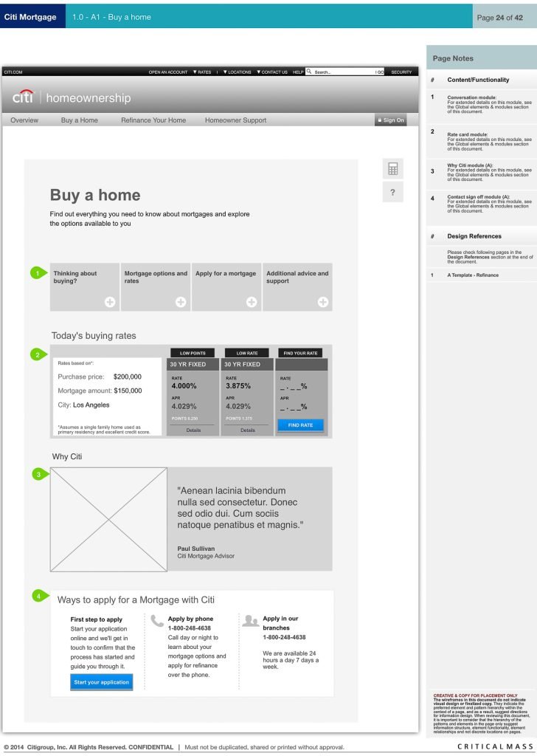Go to Refinance Your Home tab
537x756 pixels.
(x=153, y=120)
